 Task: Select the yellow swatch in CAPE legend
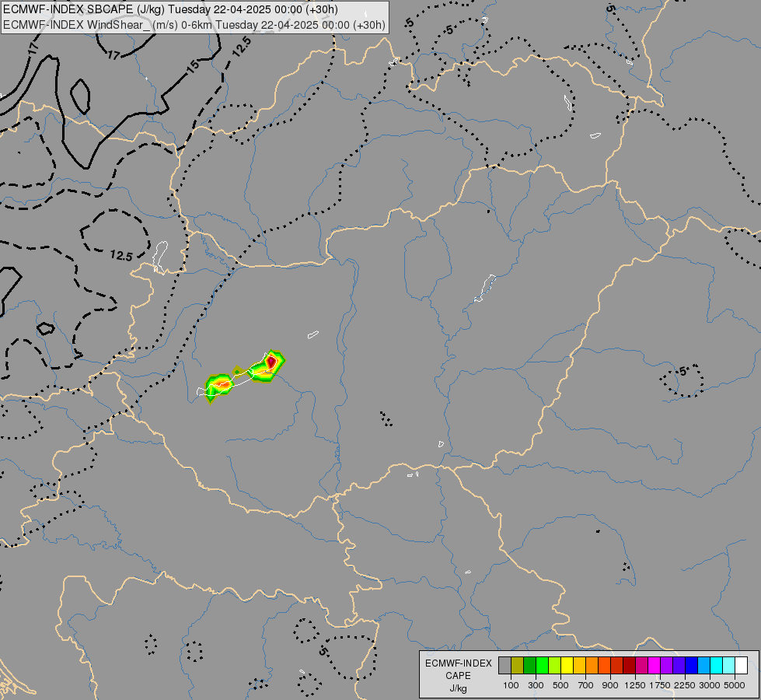click(x=567, y=665)
